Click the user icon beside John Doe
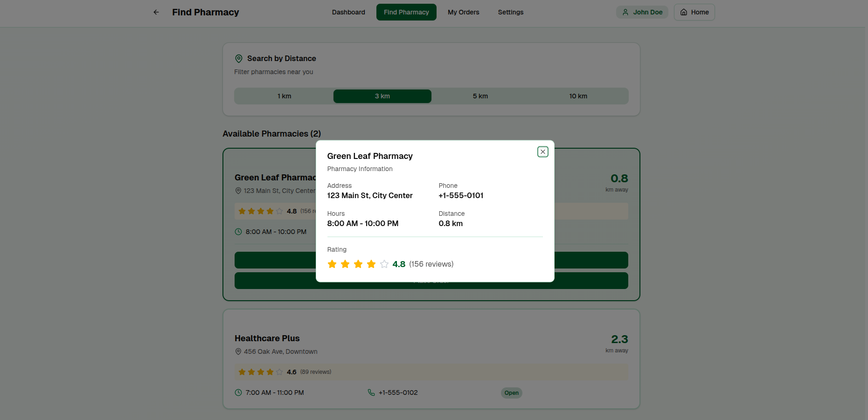868x420 pixels. coord(625,12)
